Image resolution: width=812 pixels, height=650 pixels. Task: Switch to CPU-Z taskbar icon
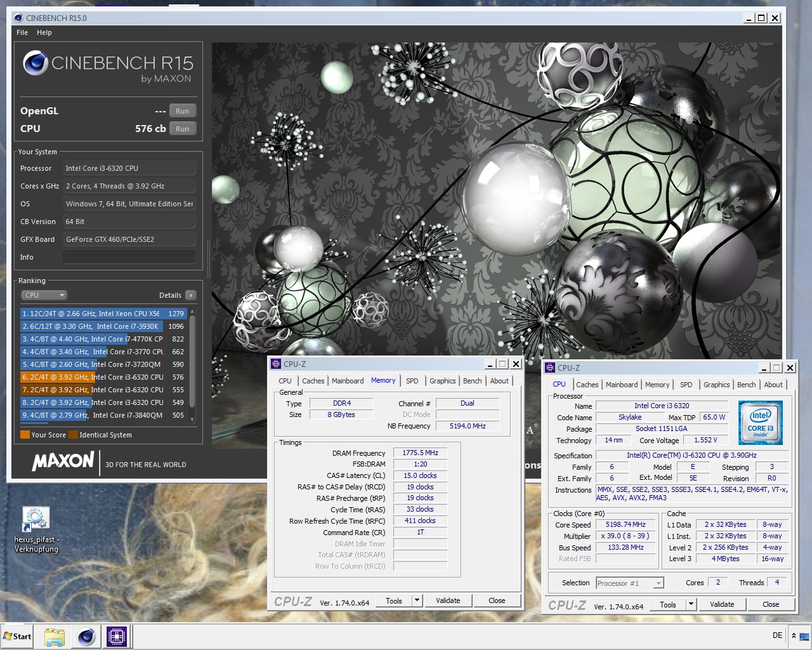(117, 636)
